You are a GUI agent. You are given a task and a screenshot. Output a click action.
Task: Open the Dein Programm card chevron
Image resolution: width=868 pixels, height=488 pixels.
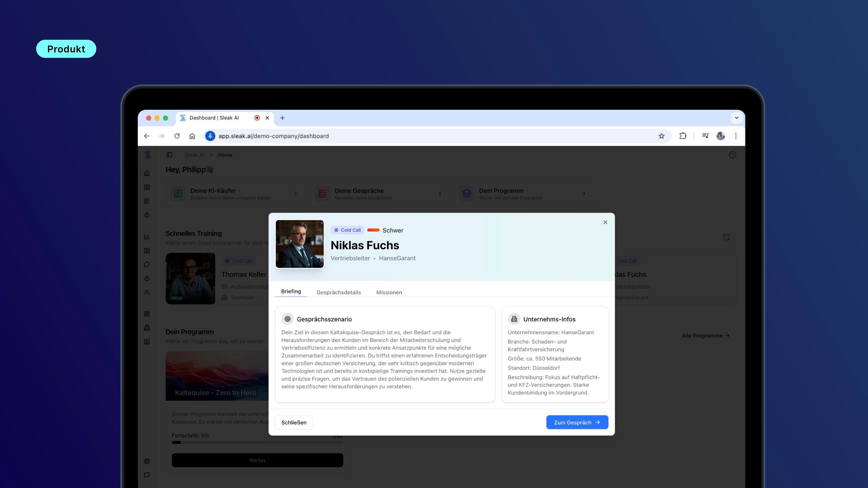(584, 194)
